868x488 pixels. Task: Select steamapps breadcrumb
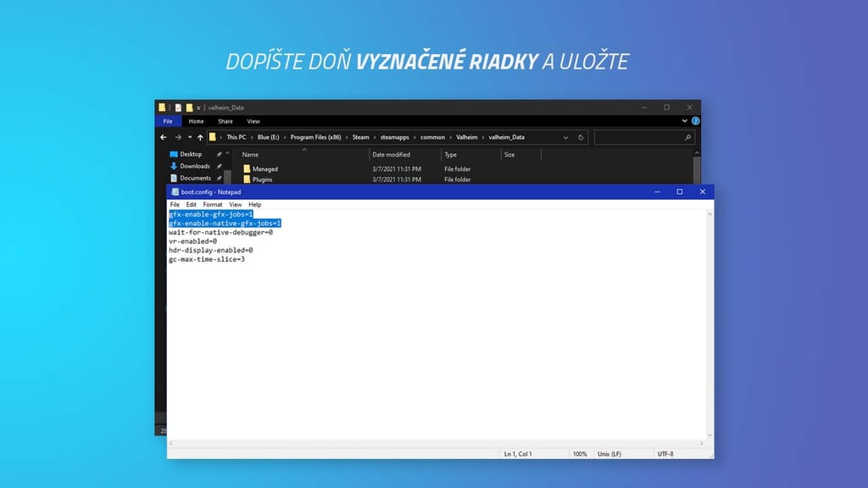395,137
